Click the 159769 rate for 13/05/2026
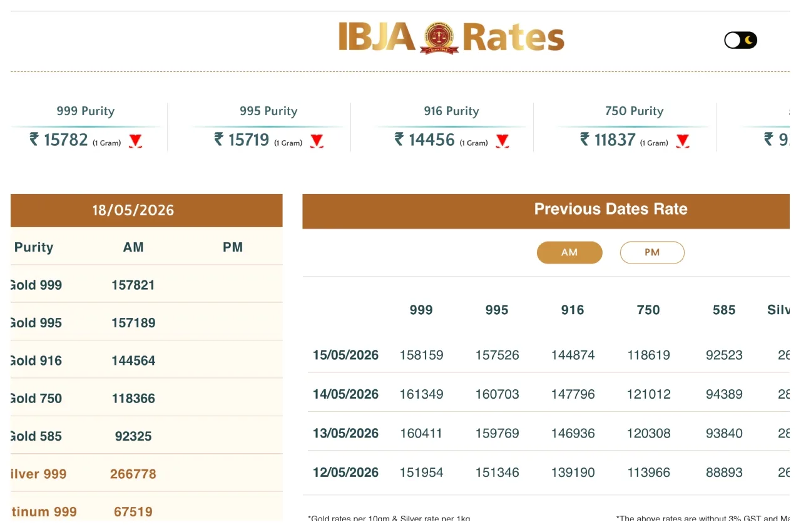Screen dimensions: 801x532 (497, 433)
